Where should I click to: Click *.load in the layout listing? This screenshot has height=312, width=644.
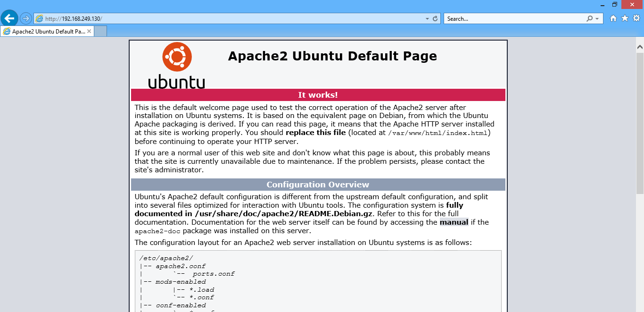click(201, 290)
